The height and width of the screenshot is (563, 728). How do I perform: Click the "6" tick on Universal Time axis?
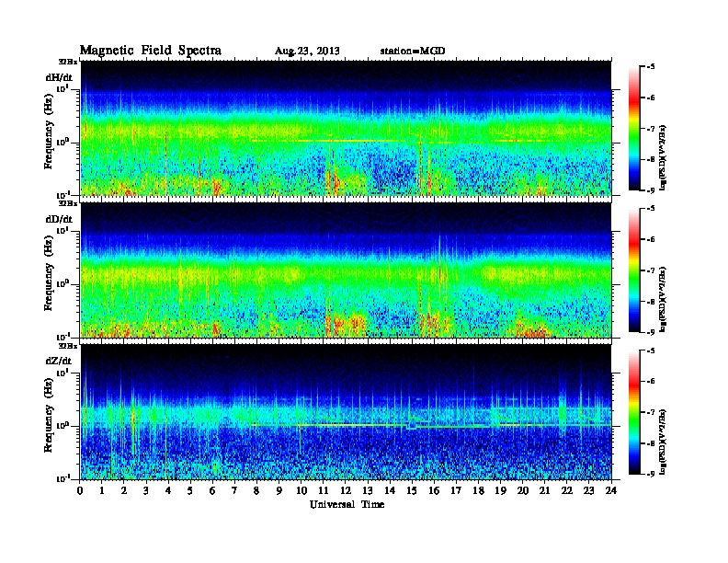212,491
